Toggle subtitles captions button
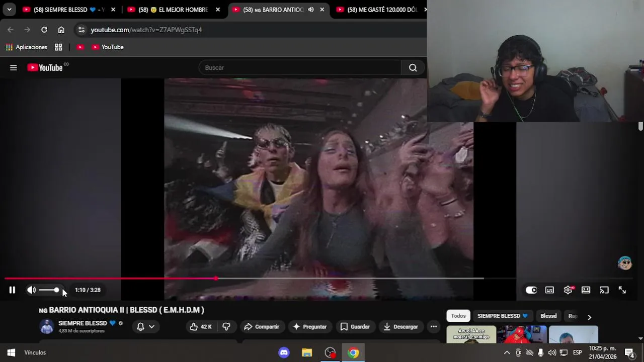644x362 pixels. (549, 290)
